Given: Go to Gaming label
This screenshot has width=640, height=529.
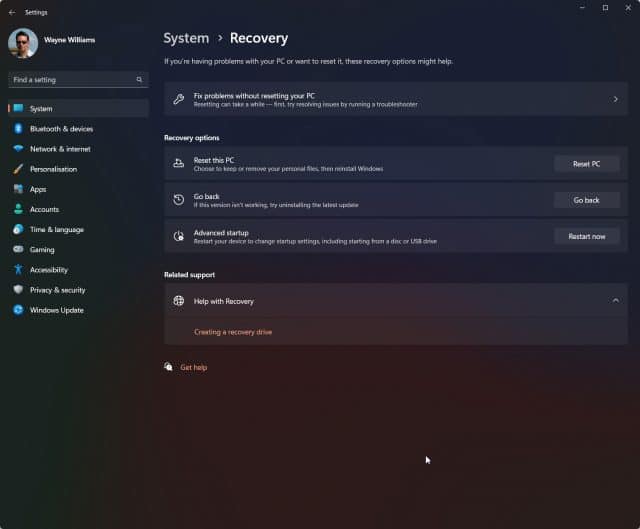Looking at the screenshot, I should tap(42, 250).
